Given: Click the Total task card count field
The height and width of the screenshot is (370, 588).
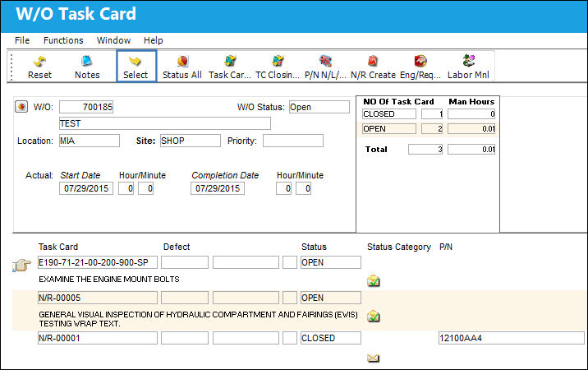Looking at the screenshot, I should tap(425, 149).
